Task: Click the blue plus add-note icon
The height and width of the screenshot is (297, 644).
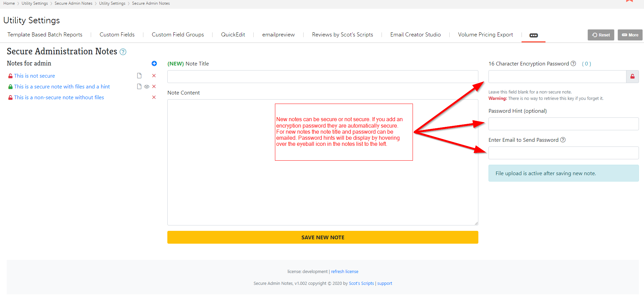Action: [x=154, y=63]
